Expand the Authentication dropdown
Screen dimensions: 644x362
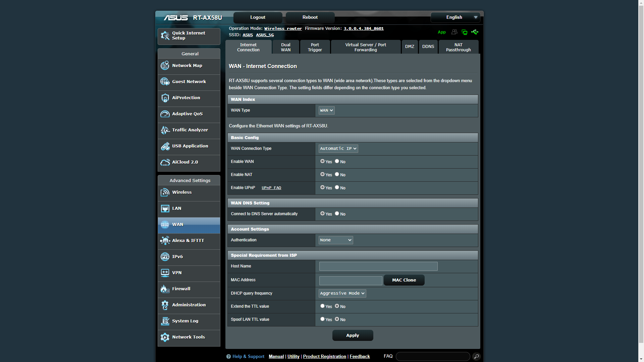point(335,240)
